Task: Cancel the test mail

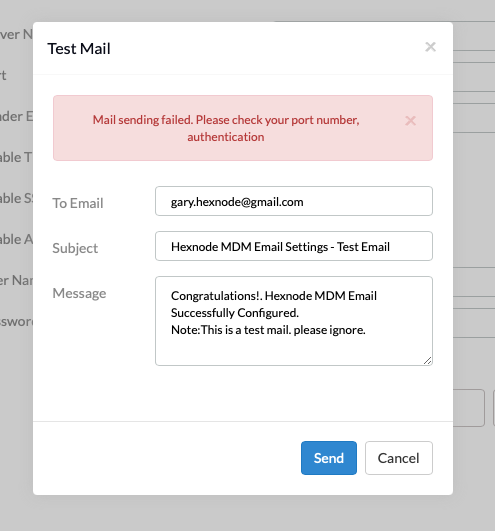Action: point(399,458)
